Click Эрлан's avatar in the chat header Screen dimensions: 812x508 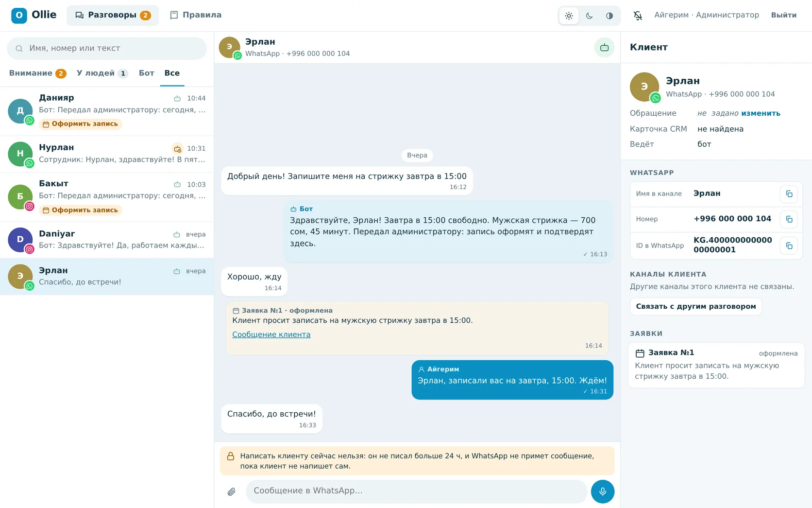[230, 47]
